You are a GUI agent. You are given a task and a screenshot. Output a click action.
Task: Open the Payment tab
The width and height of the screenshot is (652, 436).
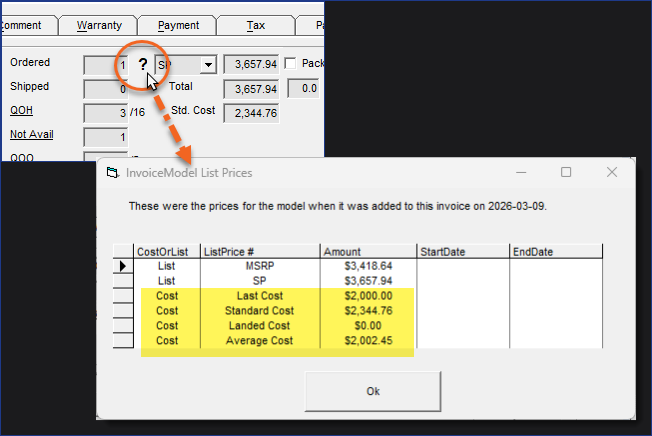[x=177, y=24]
